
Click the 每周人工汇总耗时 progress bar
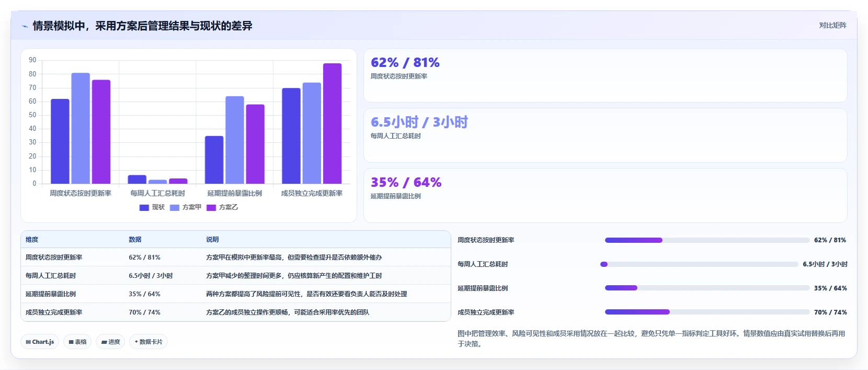699,264
